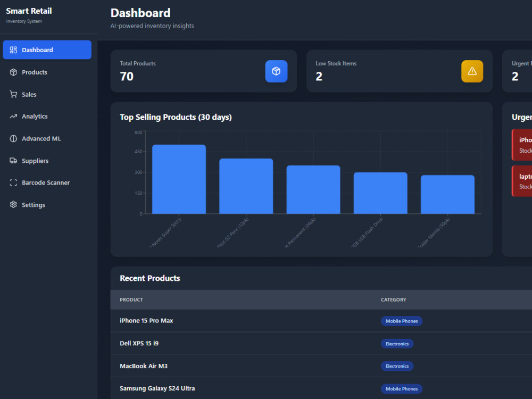Click the Top Selling Products (30 days) heading
Viewport: 532px width, 399px height.
[176, 117]
